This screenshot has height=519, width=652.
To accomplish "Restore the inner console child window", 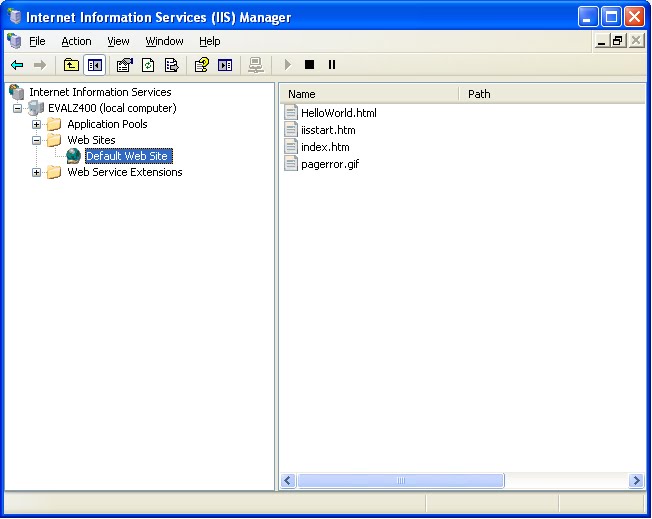I will tap(618, 41).
